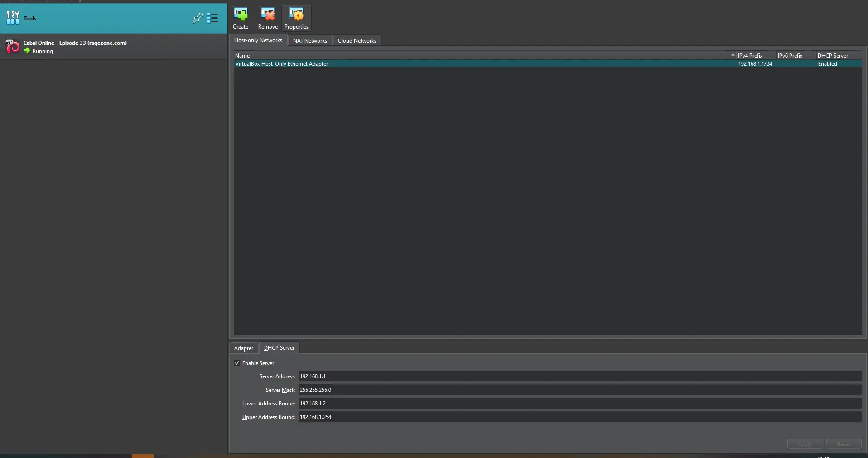Screen dimensions: 868x458
Task: Click the 192.168.1.1/24 prefix cell
Action: click(x=755, y=64)
